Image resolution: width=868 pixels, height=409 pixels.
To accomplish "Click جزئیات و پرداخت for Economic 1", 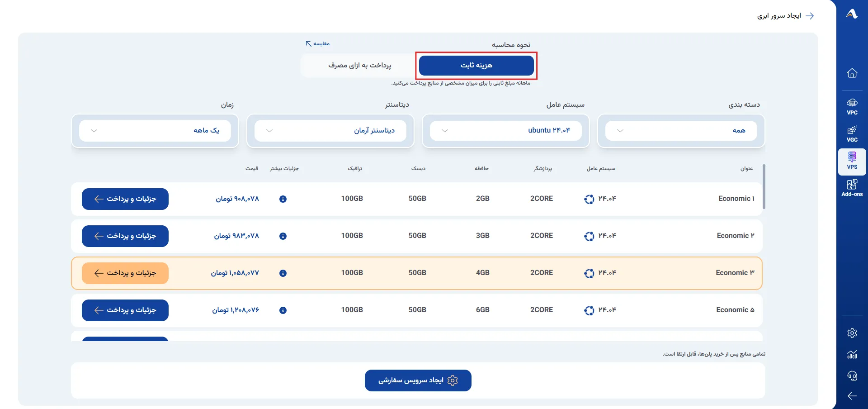I will tap(125, 199).
